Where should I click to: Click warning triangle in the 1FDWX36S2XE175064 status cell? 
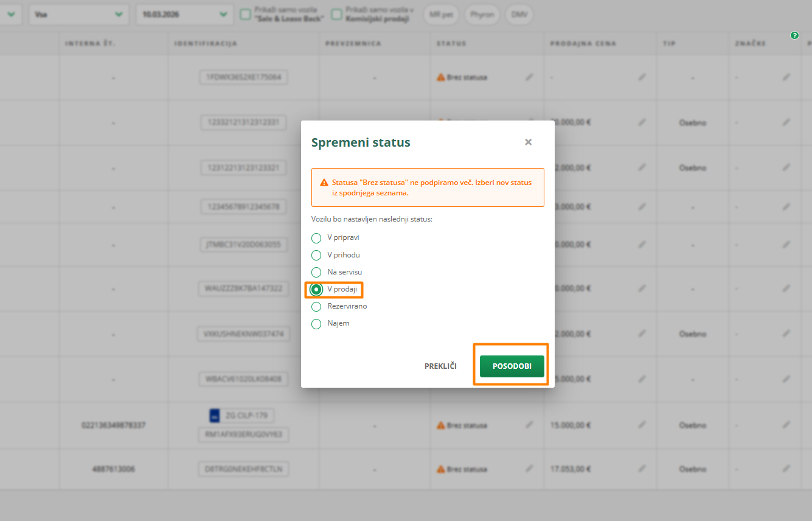[x=440, y=77]
